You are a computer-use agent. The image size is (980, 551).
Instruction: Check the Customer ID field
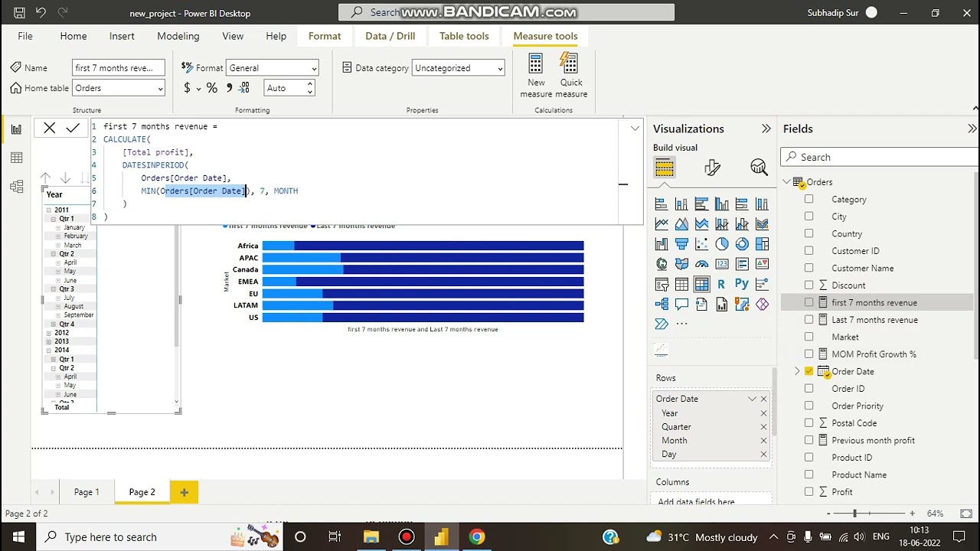point(808,251)
